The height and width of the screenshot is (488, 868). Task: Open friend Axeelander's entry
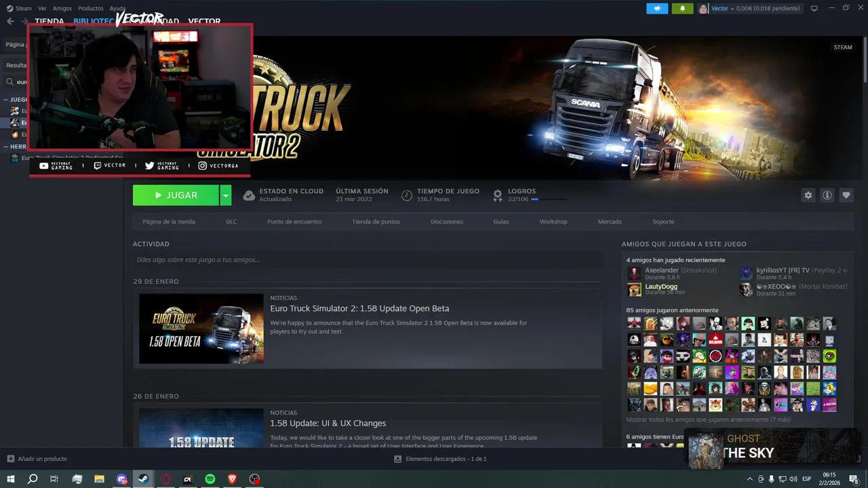[x=671, y=273]
